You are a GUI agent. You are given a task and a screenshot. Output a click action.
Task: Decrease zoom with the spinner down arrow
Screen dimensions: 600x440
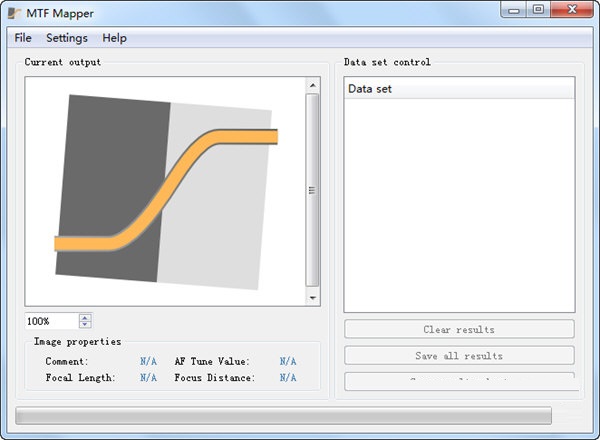85,324
